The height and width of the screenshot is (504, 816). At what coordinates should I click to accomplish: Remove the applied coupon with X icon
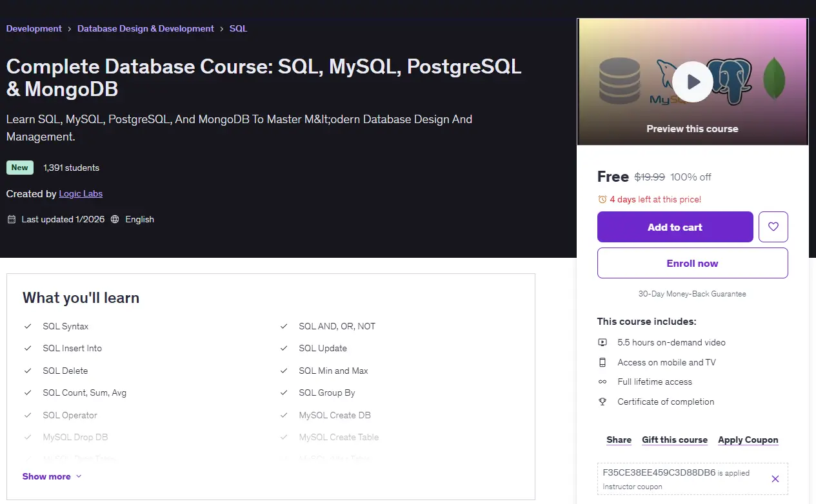775,479
